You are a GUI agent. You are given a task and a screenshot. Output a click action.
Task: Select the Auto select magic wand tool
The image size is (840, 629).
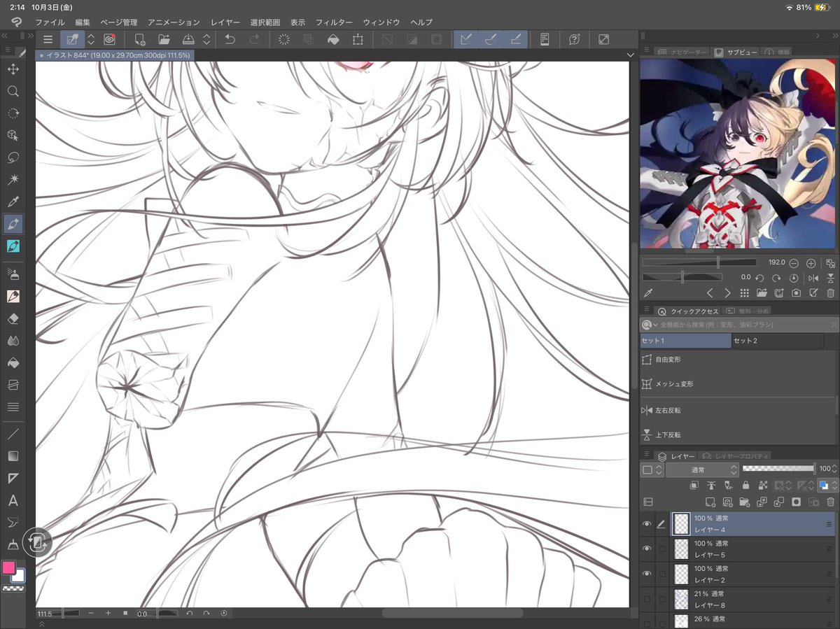(x=13, y=180)
